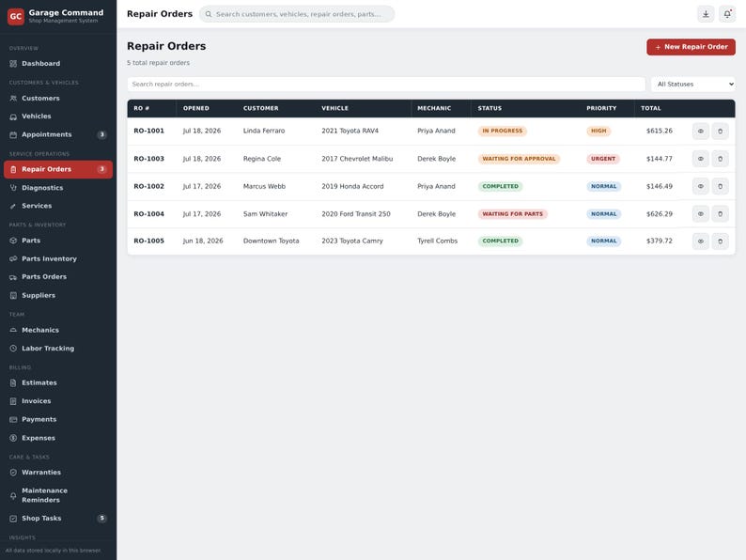Click the download icon in header

706,14
